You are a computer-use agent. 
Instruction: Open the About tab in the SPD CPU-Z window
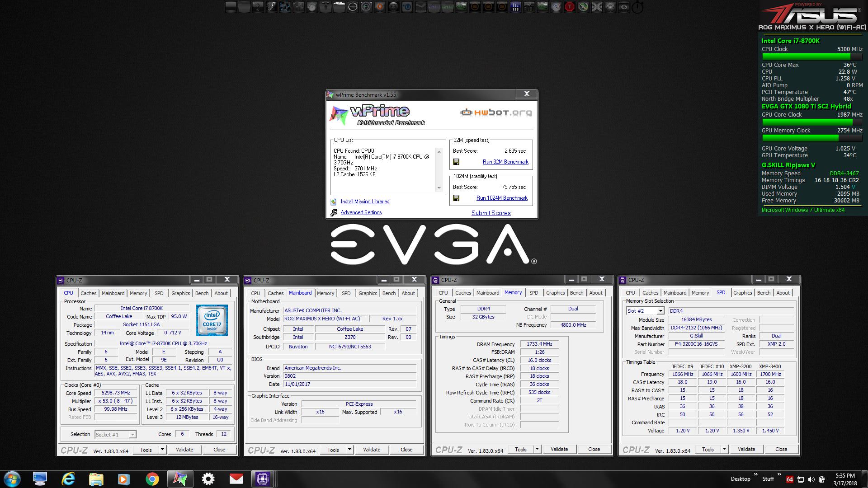click(783, 293)
